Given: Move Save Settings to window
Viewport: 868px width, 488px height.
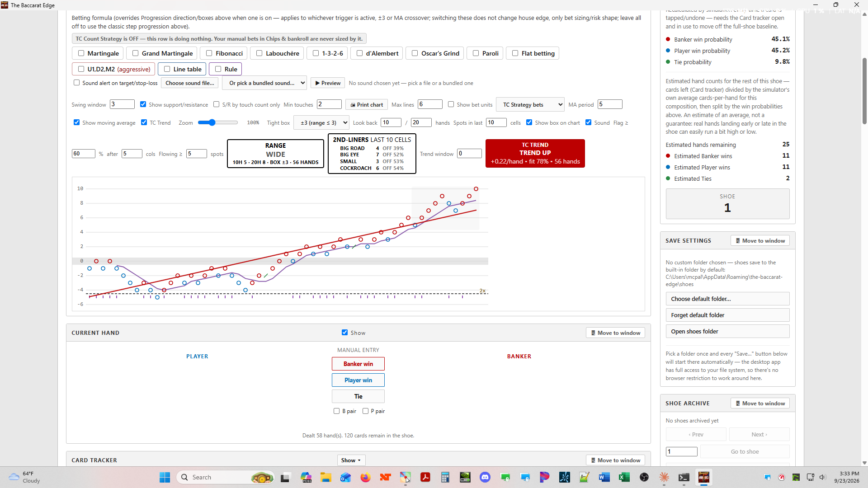Looking at the screenshot, I should click(760, 241).
